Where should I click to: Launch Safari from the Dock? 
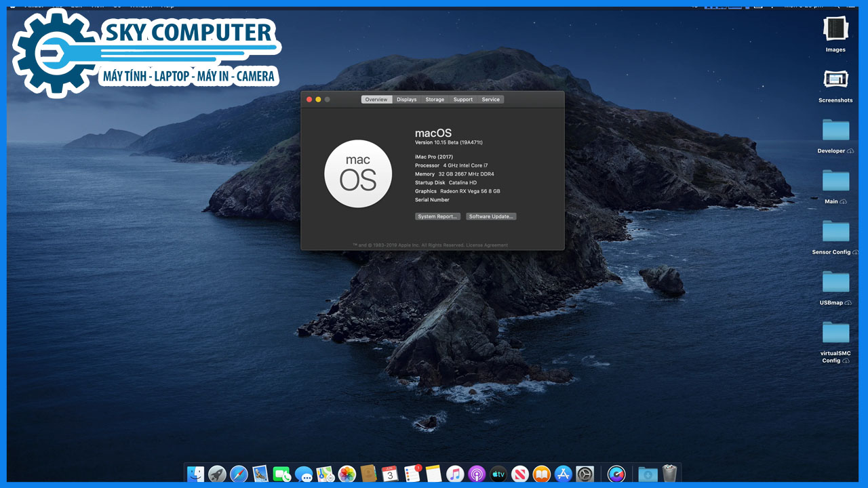(239, 474)
